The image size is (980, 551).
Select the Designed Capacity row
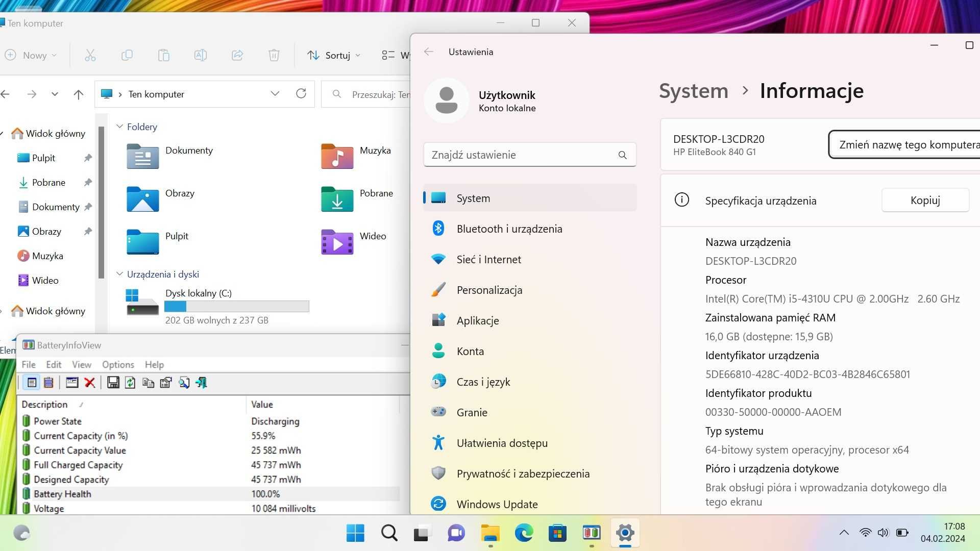point(209,480)
